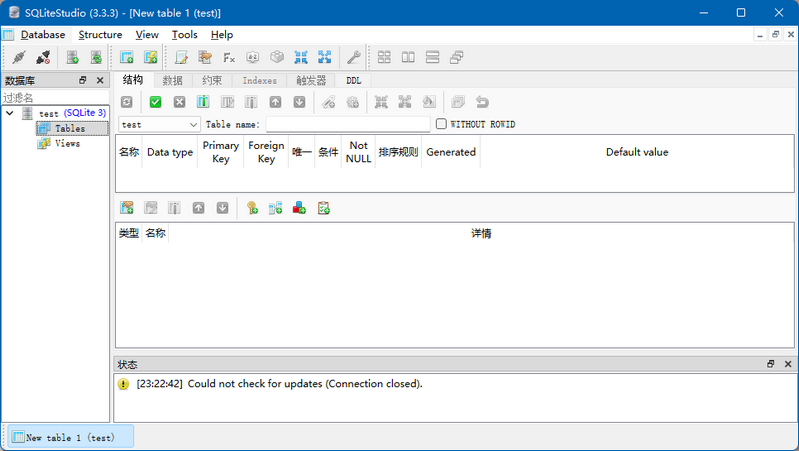This screenshot has width=799, height=451.
Task: Click the Edit table constraint icon
Action: pyautogui.click(x=150, y=208)
